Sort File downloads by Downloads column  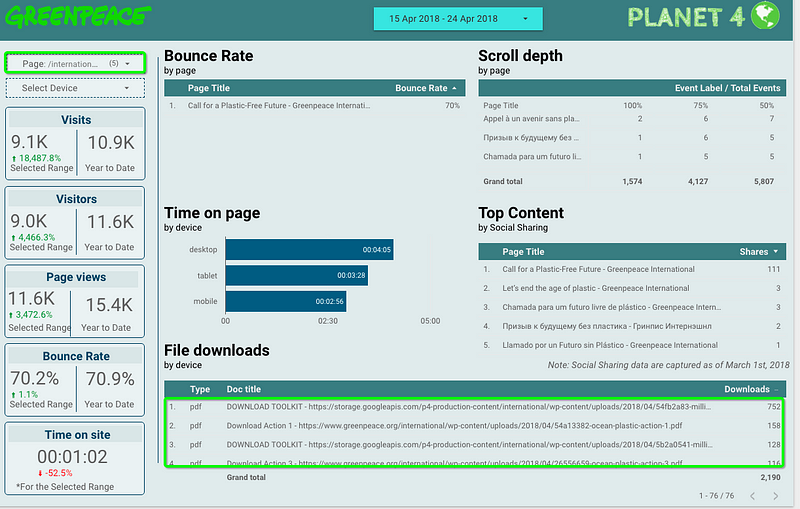pyautogui.click(x=751, y=389)
